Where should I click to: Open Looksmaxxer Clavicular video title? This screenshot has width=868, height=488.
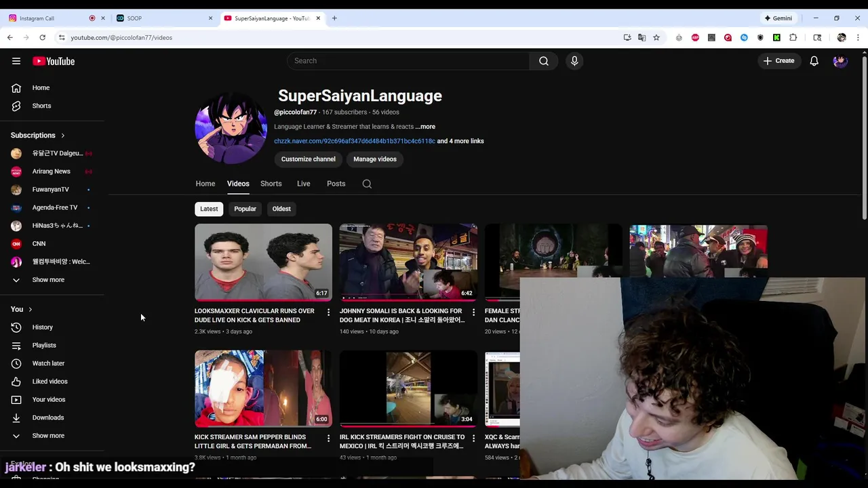pyautogui.click(x=254, y=315)
